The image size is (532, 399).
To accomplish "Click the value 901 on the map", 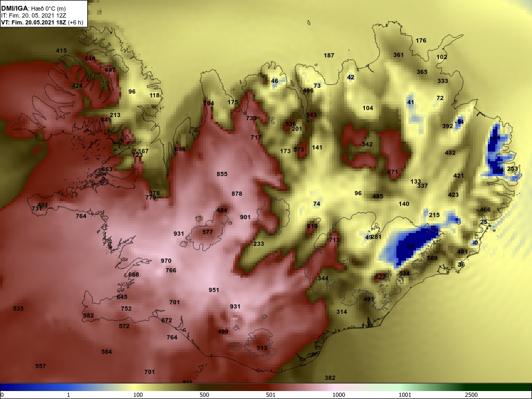I will (x=245, y=217).
